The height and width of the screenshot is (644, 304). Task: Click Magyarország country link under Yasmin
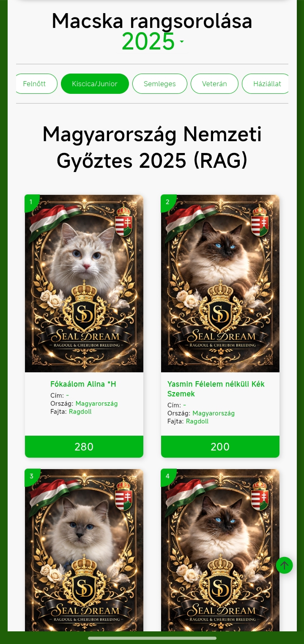click(x=214, y=413)
